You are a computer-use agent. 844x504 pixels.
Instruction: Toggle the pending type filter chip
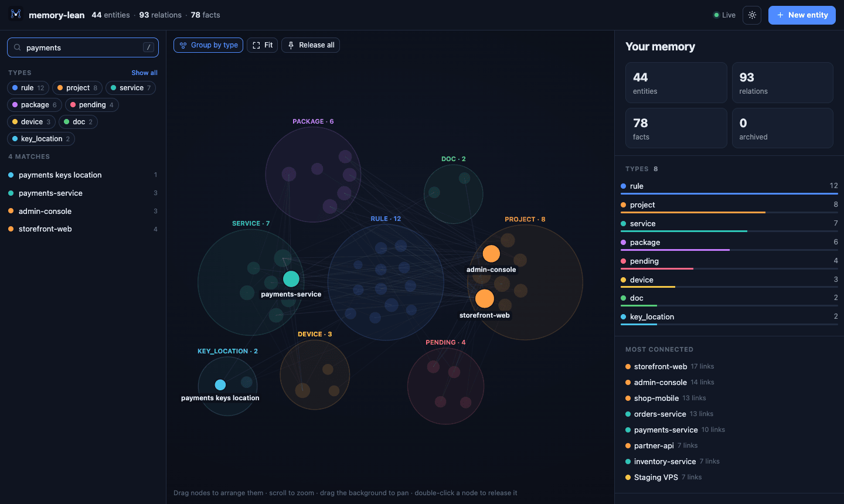coord(92,105)
